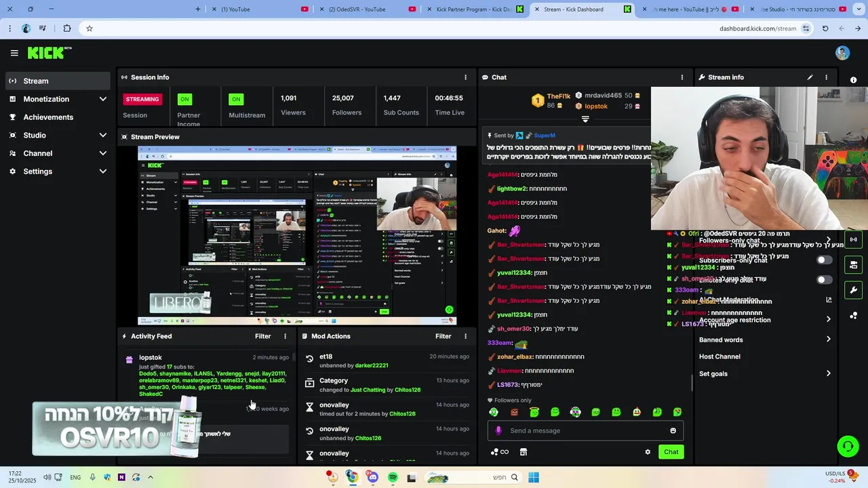Click the green Chat send button

671,452
